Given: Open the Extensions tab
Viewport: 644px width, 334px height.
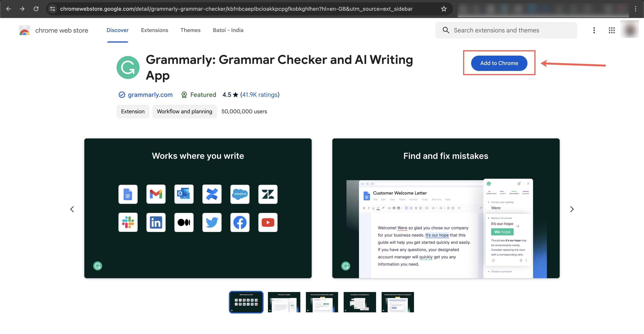Looking at the screenshot, I should tap(154, 30).
